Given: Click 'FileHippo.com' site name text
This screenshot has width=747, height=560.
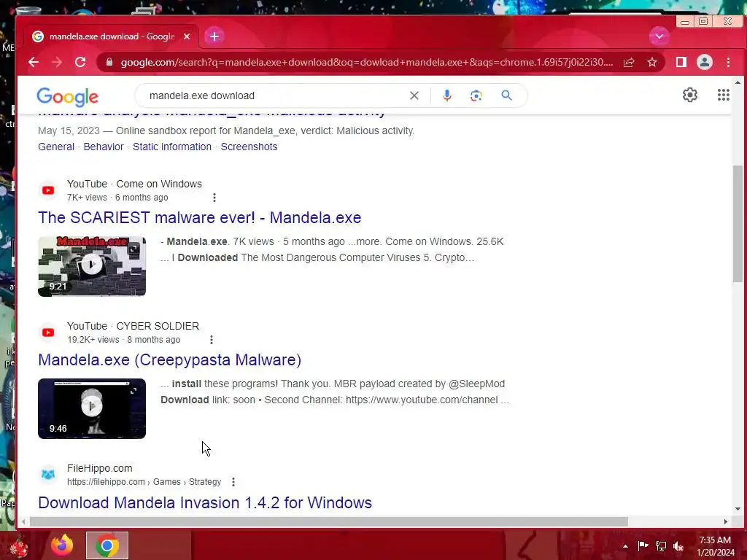Looking at the screenshot, I should pyautogui.click(x=99, y=468).
